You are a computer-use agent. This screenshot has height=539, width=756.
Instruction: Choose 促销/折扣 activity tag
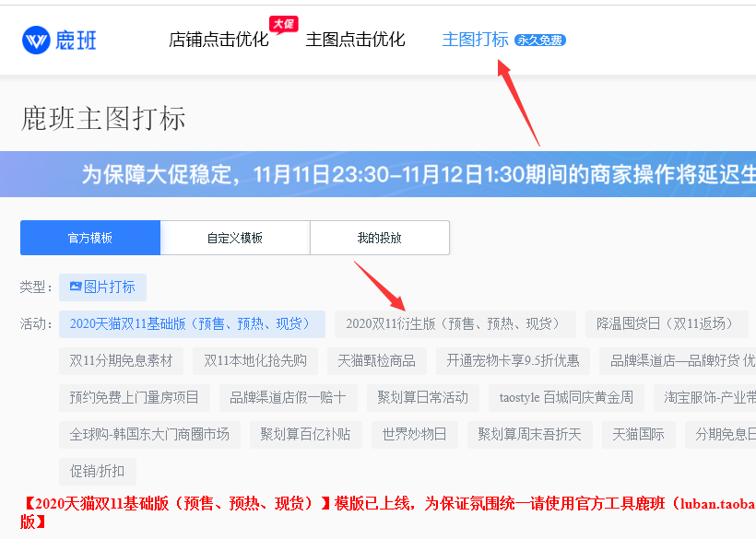(97, 471)
